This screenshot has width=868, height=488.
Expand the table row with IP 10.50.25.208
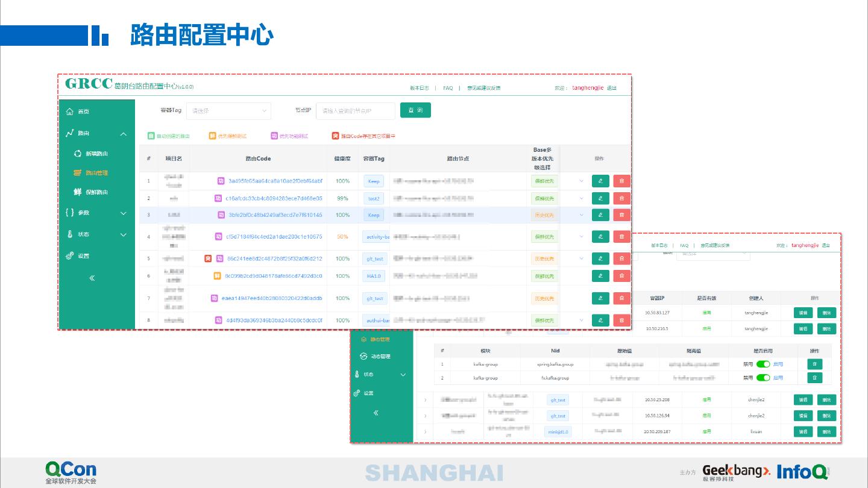click(425, 400)
